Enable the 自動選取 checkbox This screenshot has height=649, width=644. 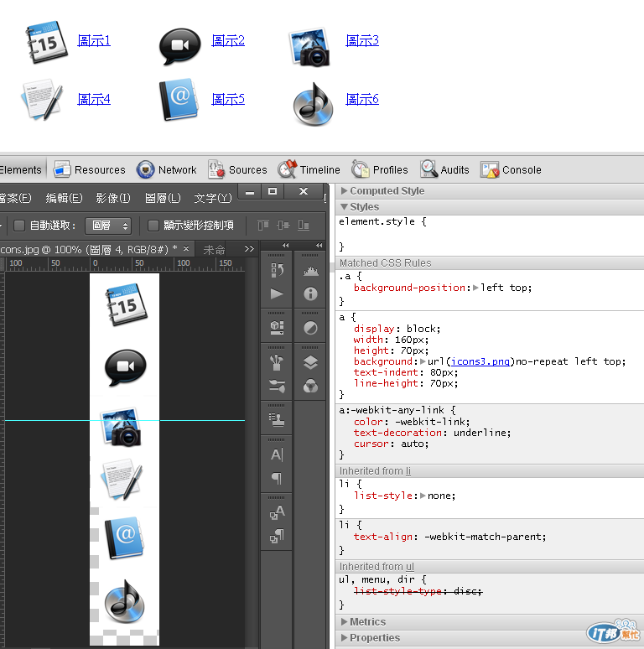click(x=19, y=226)
